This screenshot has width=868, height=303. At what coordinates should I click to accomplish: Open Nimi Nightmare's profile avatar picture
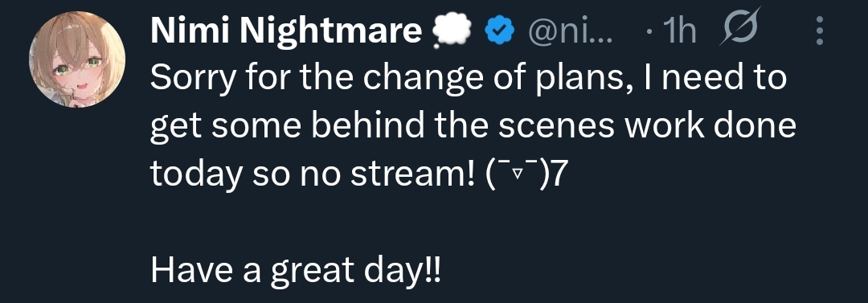(x=77, y=59)
